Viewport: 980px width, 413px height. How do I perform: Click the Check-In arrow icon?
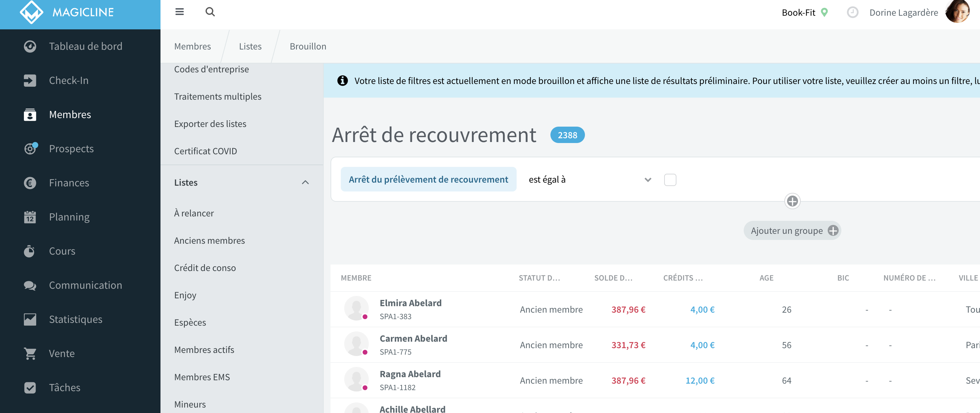click(30, 80)
